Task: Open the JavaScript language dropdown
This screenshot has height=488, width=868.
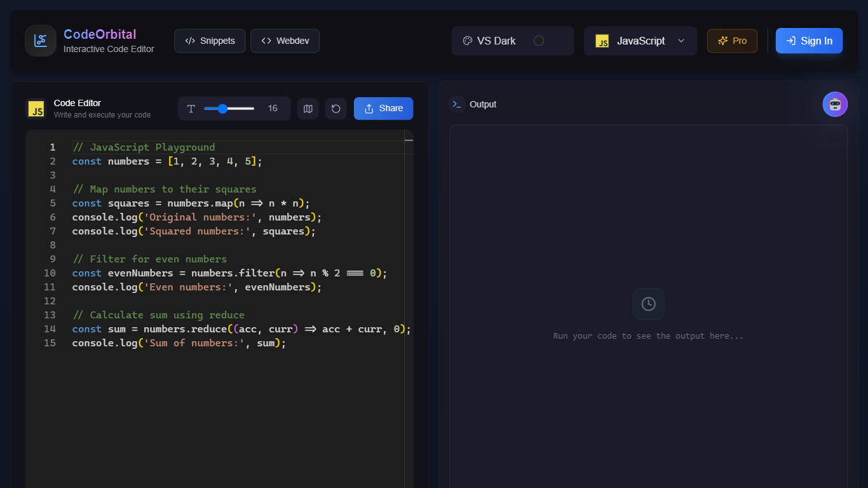Action: click(641, 41)
